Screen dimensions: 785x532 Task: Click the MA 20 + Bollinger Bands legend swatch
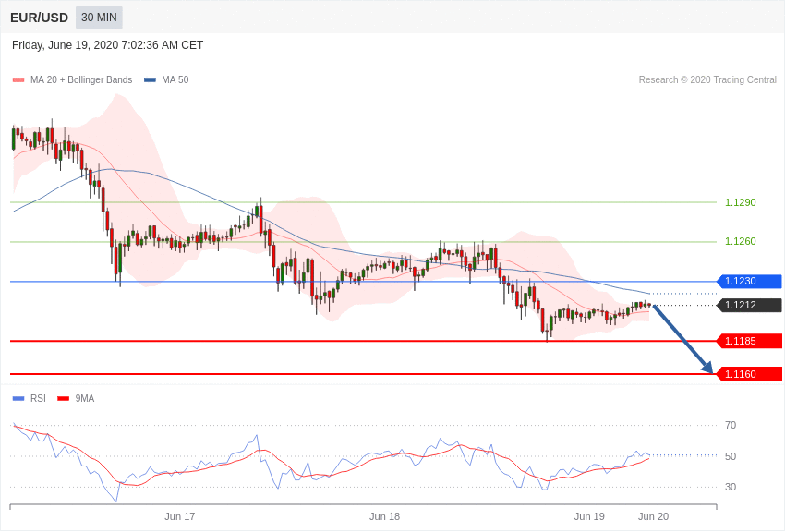(x=18, y=79)
